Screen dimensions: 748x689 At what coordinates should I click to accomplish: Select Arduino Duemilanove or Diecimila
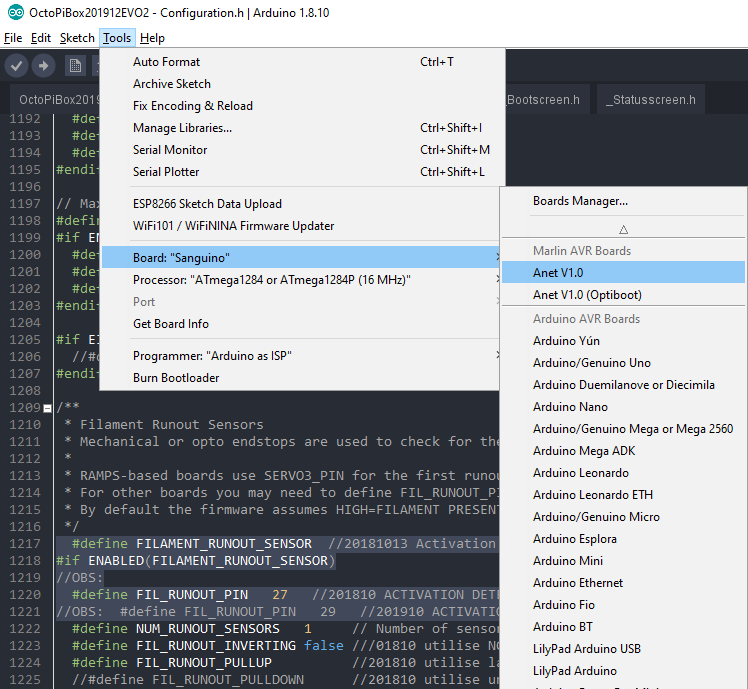tap(623, 385)
